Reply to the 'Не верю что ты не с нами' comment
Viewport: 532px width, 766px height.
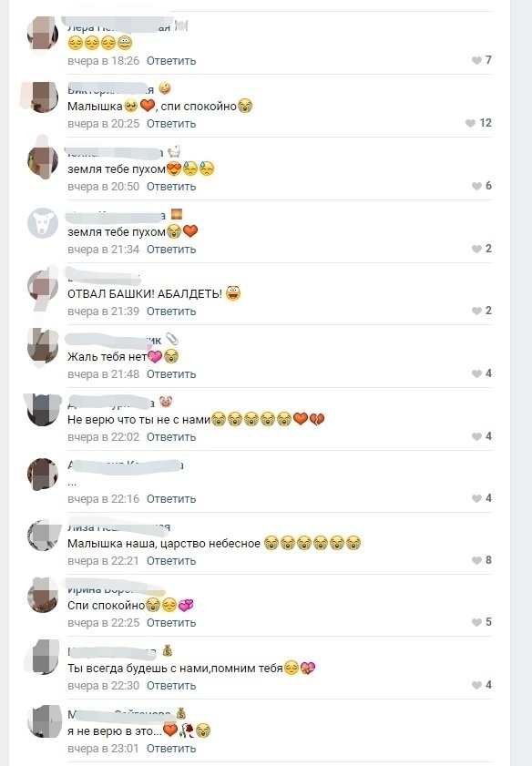[x=171, y=436]
